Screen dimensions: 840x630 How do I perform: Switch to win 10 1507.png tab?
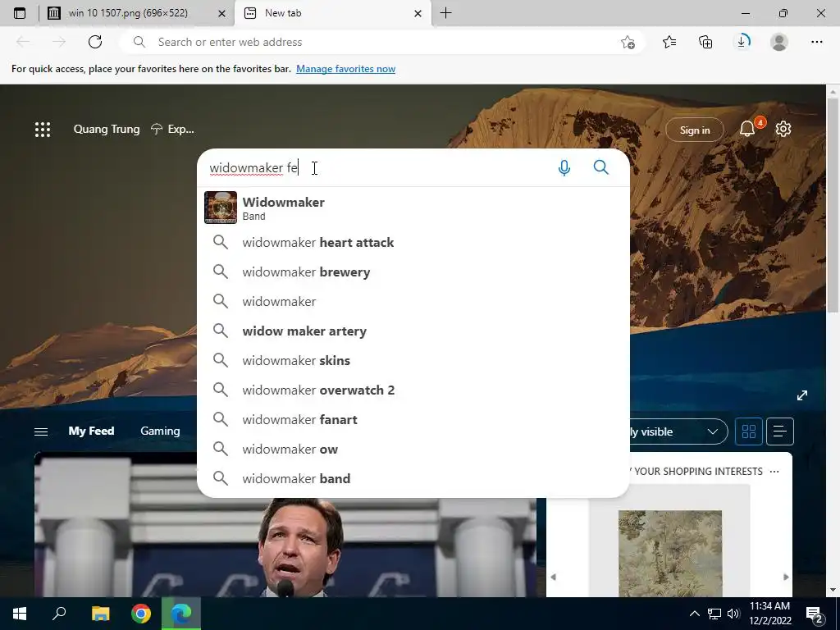click(128, 13)
